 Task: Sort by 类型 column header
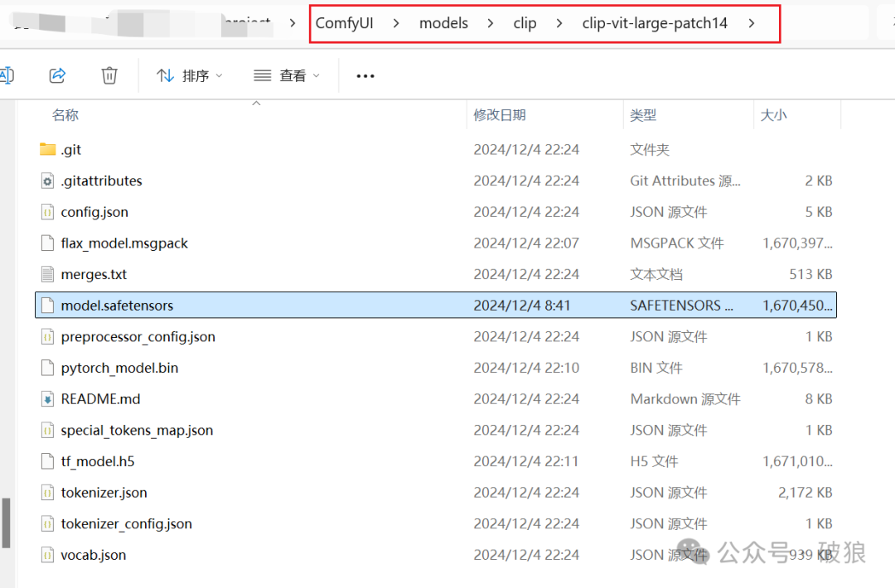tap(643, 115)
